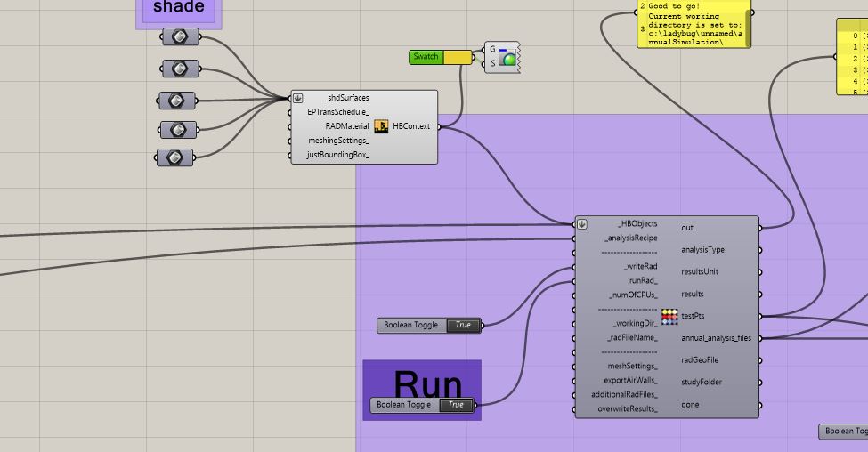
Task: Select the Boolean Toggle label in Run group
Action: click(x=404, y=405)
